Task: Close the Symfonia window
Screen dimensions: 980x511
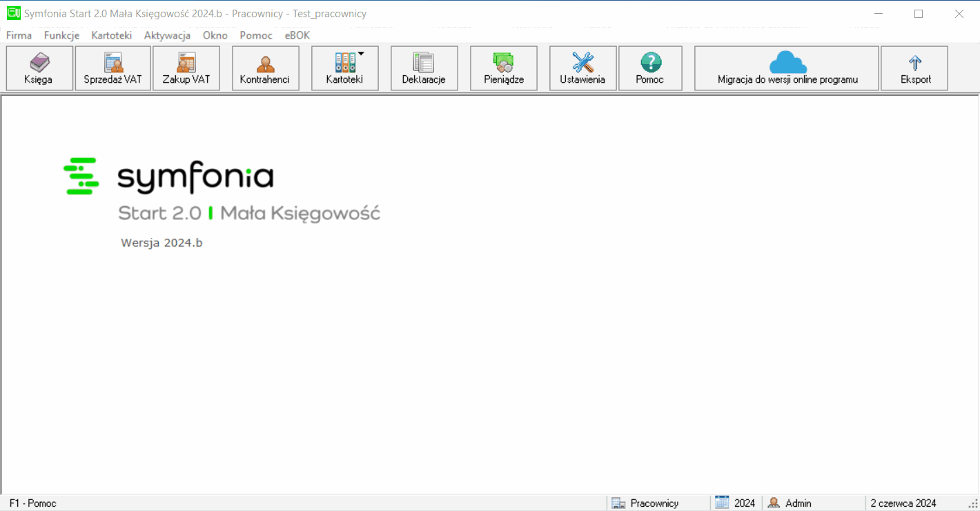Action: tap(959, 13)
